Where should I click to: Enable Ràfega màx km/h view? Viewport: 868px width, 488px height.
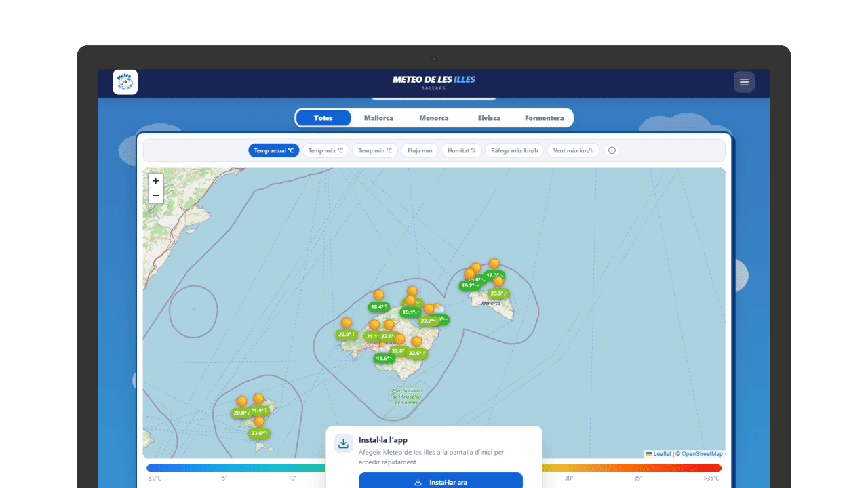[514, 150]
